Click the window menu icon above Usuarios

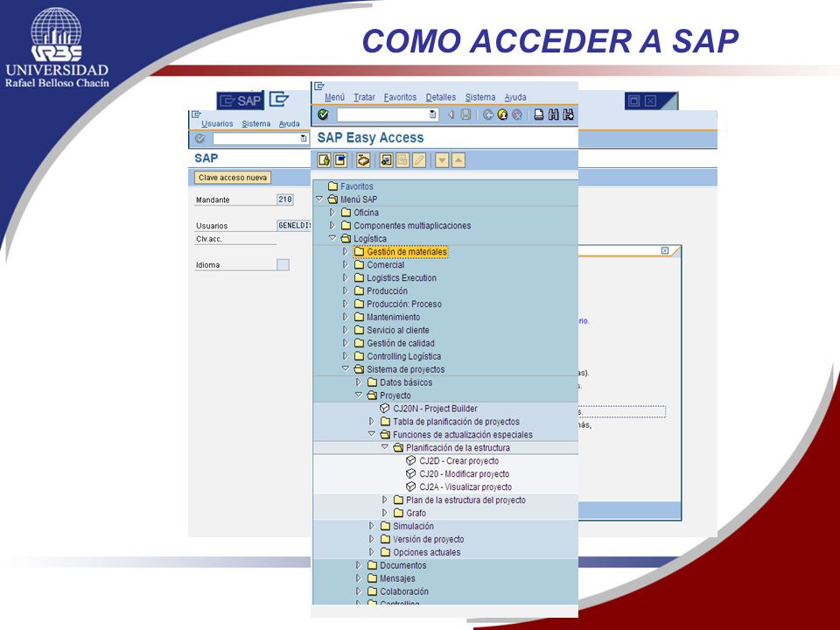196,114
